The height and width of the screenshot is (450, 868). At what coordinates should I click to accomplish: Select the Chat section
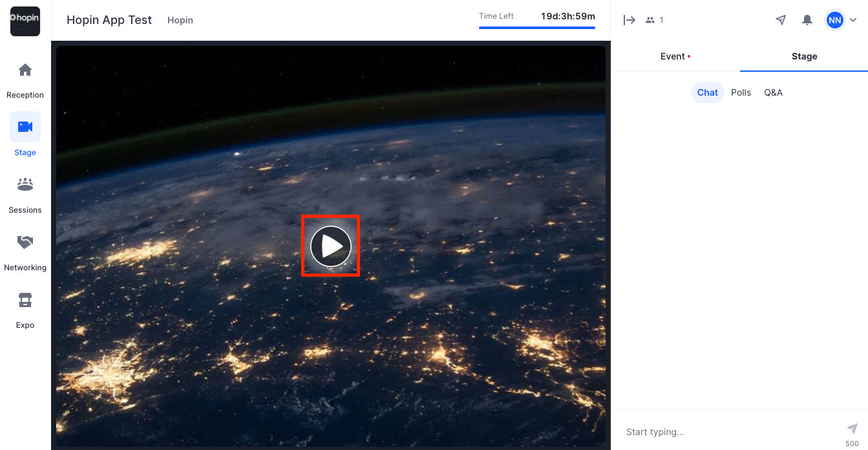708,92
